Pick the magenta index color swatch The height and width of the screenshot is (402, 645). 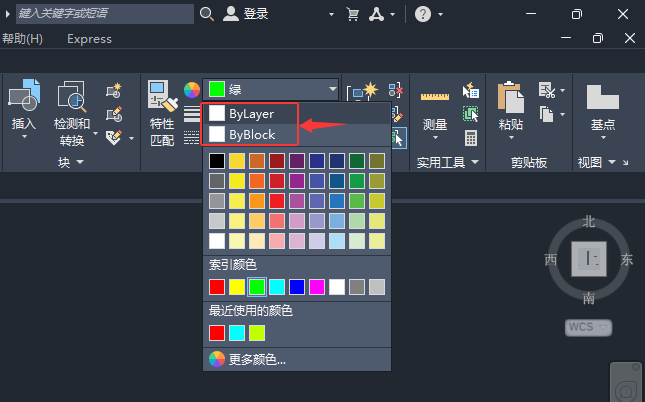pos(317,287)
